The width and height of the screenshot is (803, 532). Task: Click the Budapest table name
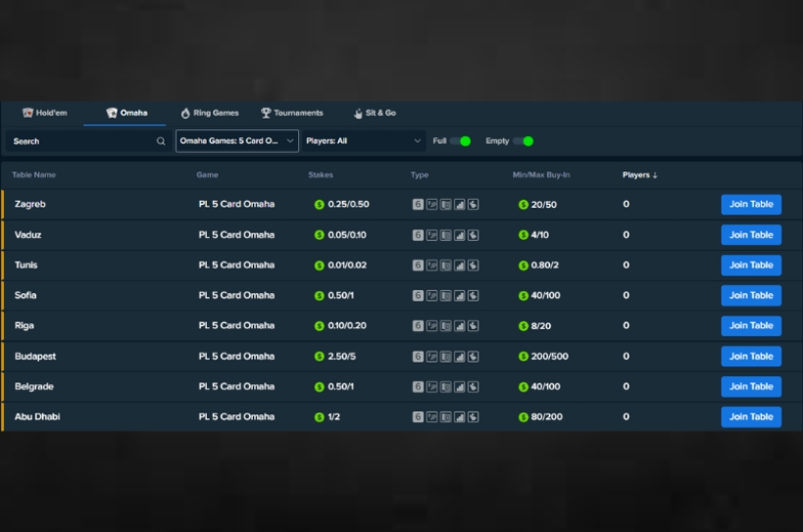pos(35,357)
